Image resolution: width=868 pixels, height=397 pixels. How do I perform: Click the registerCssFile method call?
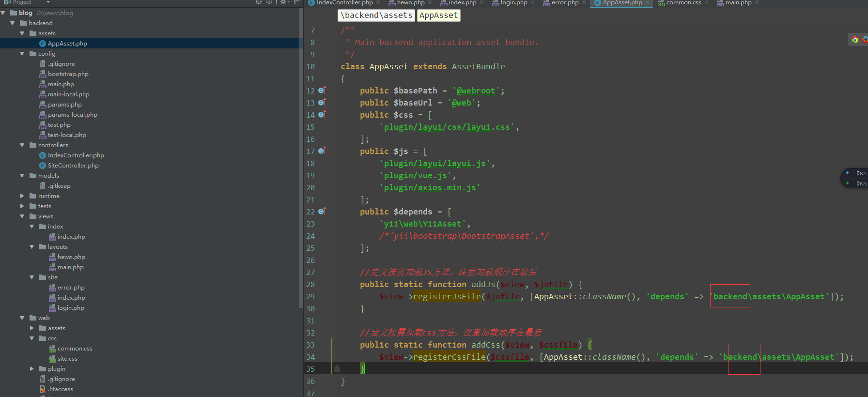pos(449,357)
